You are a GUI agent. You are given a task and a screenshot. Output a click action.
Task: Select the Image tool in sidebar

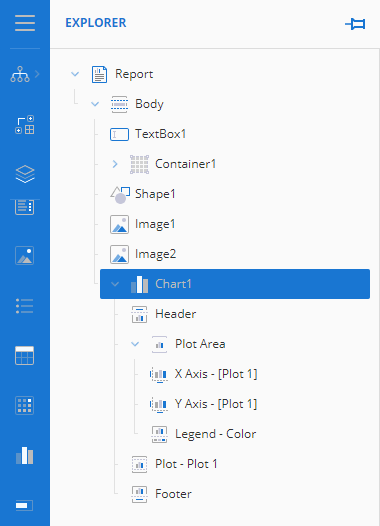click(x=24, y=256)
